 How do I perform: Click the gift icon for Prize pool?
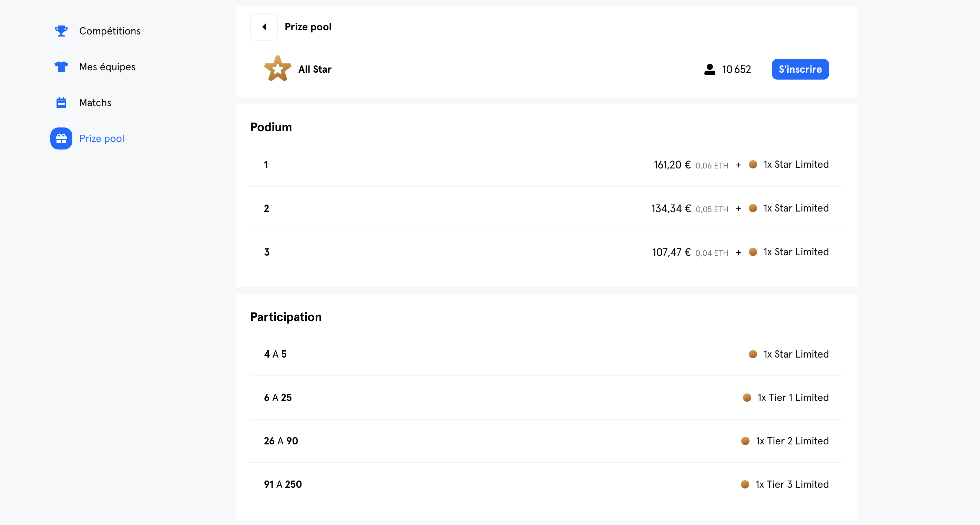point(61,138)
